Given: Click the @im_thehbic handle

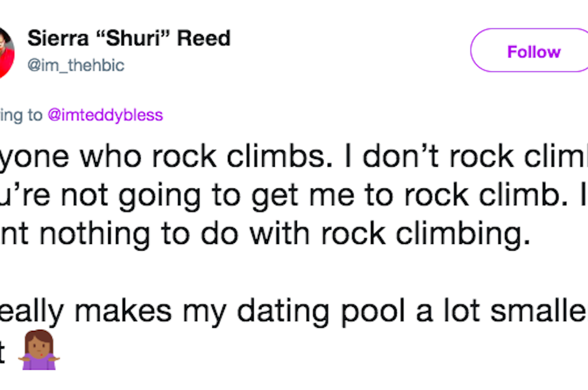Looking at the screenshot, I should (x=76, y=65).
